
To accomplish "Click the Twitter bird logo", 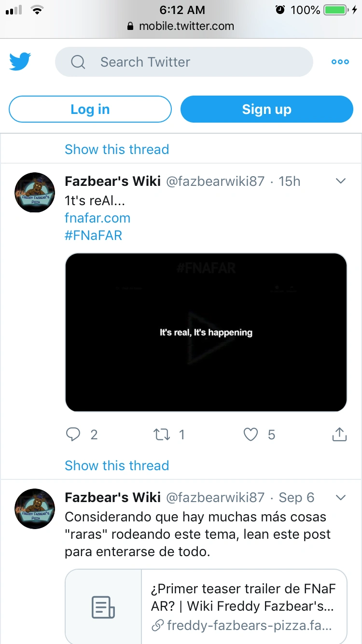I will pyautogui.click(x=19, y=61).
